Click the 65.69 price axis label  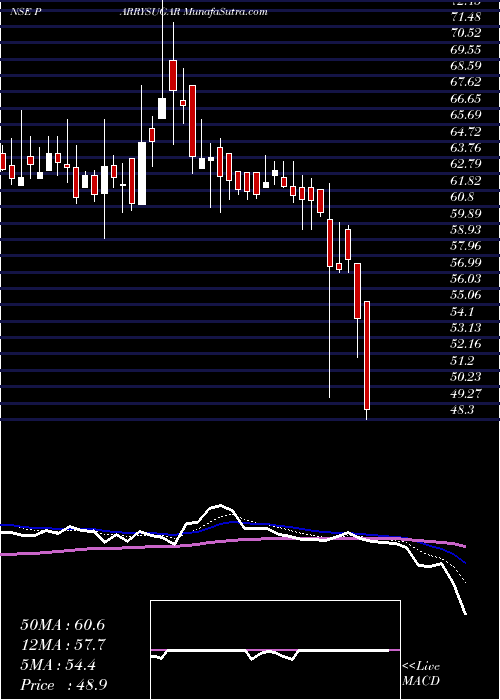click(466, 115)
